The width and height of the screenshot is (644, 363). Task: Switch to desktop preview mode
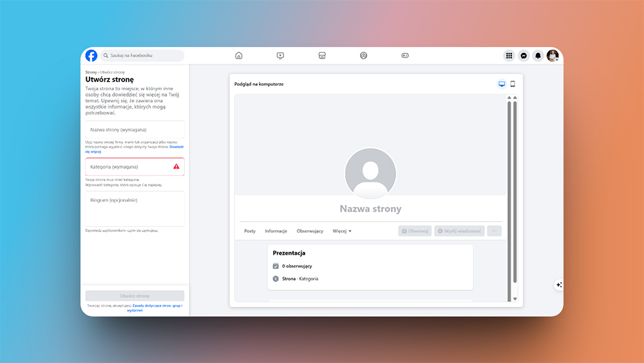(502, 84)
